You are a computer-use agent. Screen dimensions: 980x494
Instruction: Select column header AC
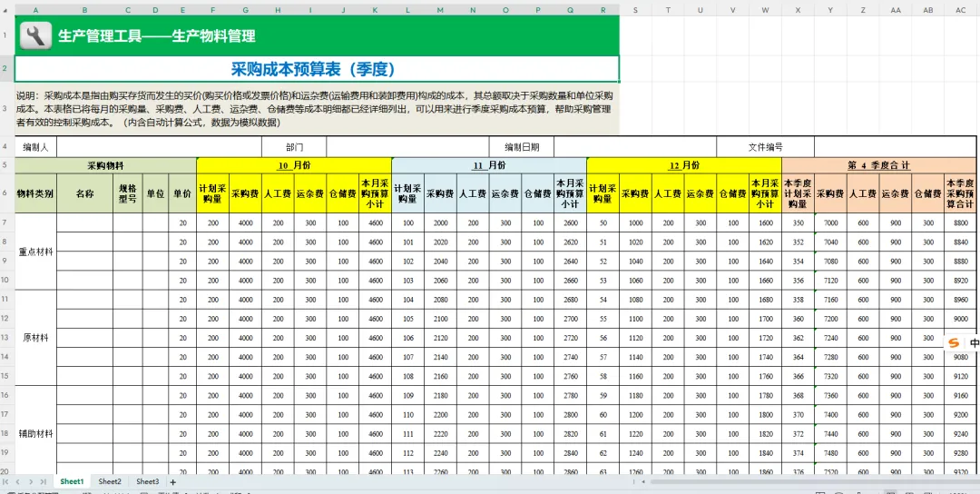coord(960,10)
